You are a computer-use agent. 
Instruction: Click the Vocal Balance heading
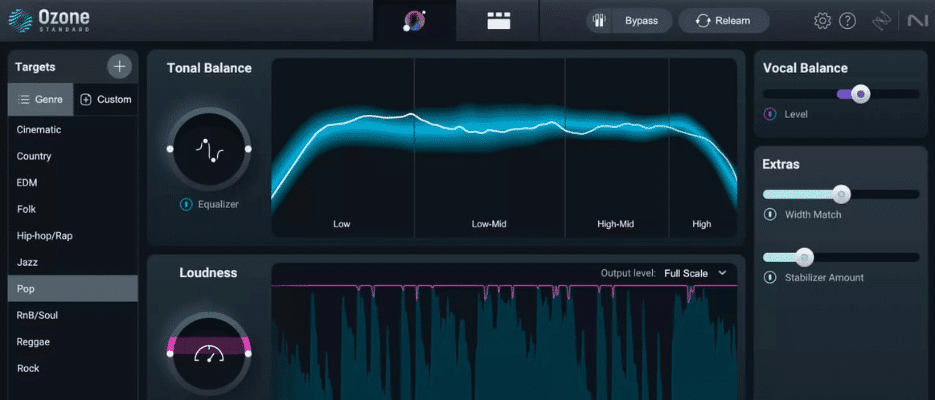(805, 68)
